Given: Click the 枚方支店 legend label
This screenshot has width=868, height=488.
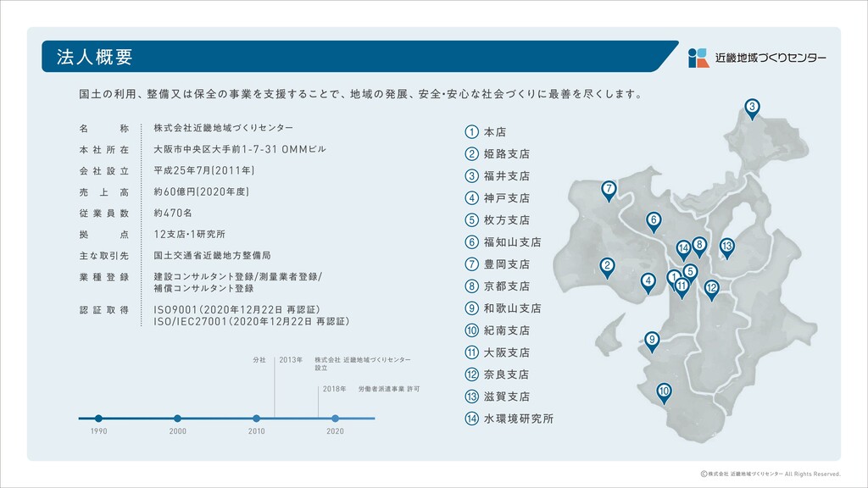Looking at the screenshot, I should [507, 220].
